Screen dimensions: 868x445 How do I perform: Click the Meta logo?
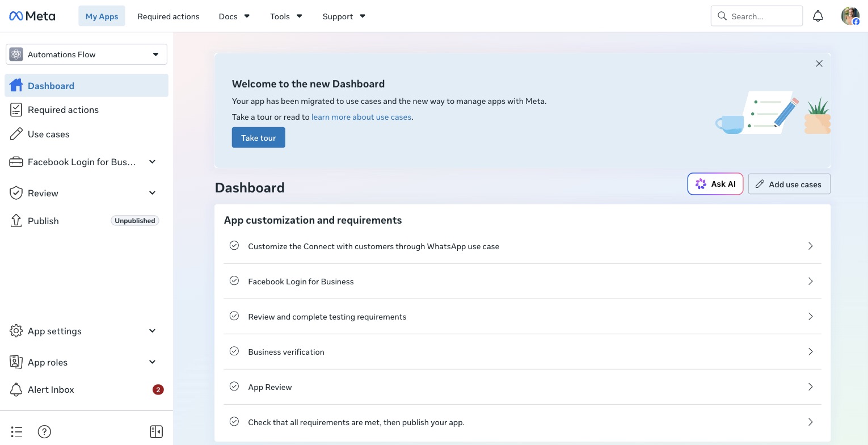tap(32, 16)
